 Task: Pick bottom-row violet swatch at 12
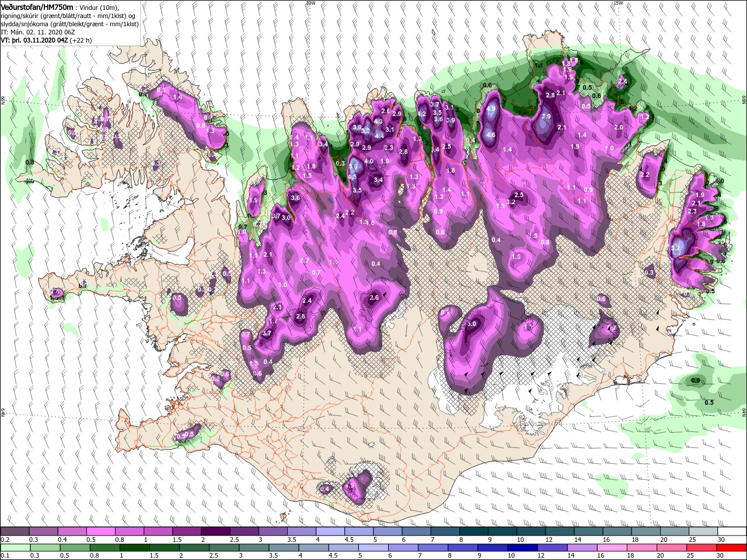tap(552, 548)
